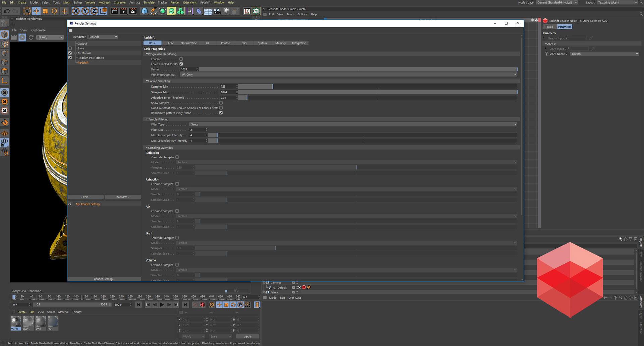The height and width of the screenshot is (346, 644).
Task: Click Record Active Objects keyframe icon
Action: (195, 305)
